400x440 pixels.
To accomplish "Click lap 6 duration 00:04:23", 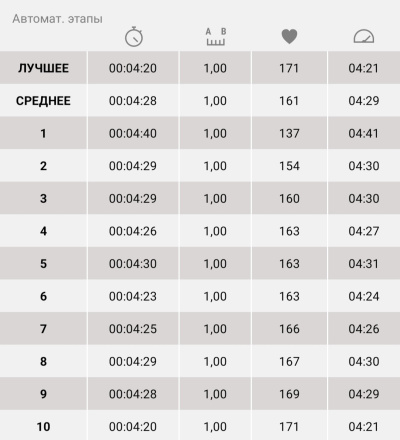I will [x=133, y=296].
